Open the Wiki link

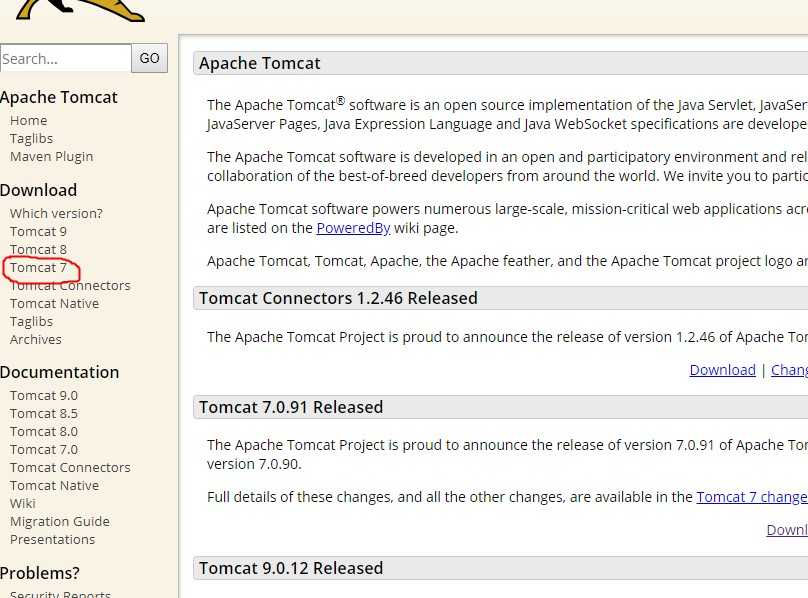[23, 504]
